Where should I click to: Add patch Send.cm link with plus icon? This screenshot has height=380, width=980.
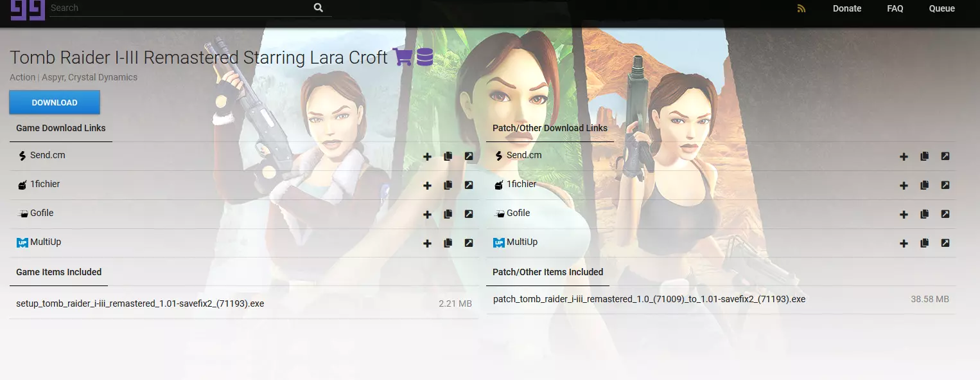[x=904, y=156]
